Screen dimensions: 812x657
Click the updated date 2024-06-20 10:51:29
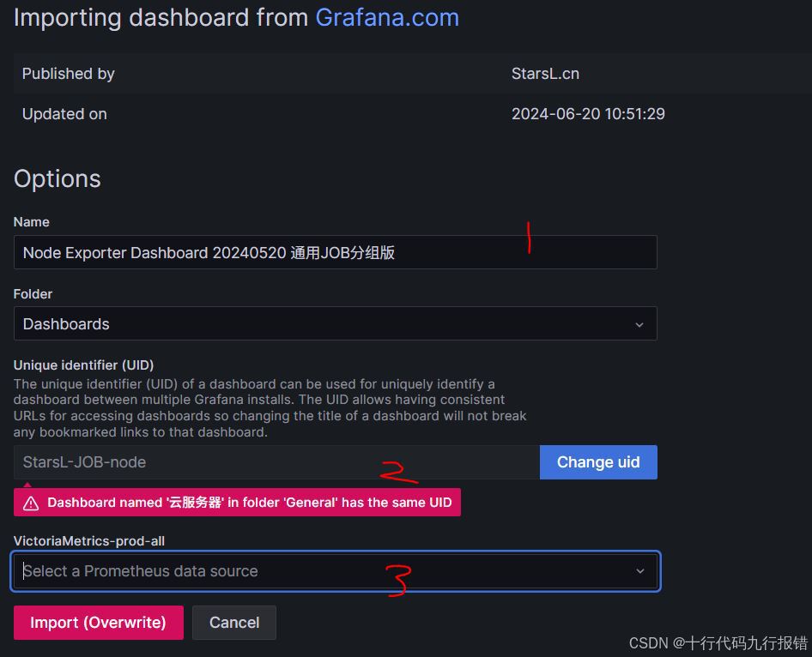pyautogui.click(x=588, y=114)
